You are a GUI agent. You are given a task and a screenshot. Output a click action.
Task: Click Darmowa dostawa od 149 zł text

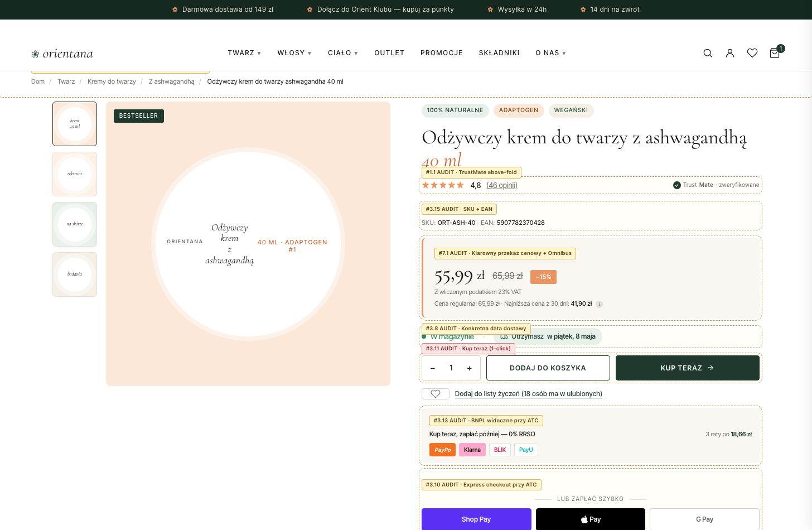[228, 9]
